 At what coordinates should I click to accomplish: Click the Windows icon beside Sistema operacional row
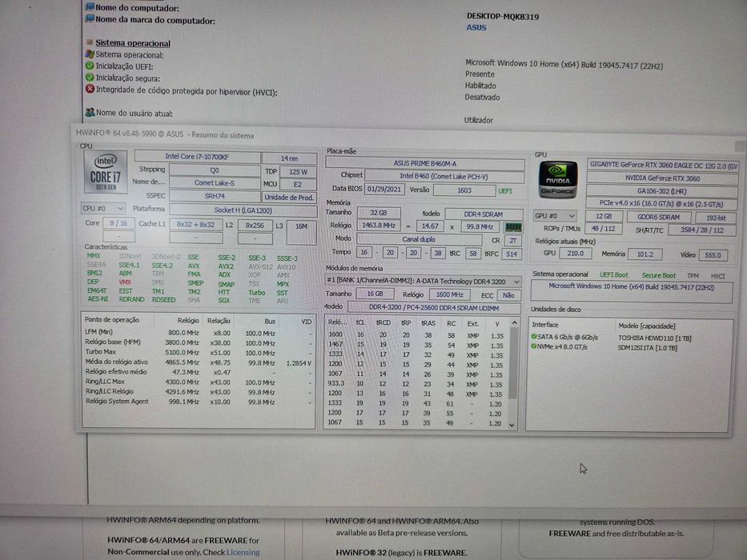click(x=90, y=54)
